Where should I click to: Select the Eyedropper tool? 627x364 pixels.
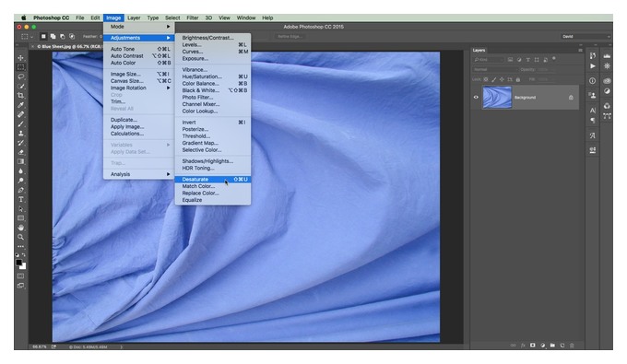(21, 105)
